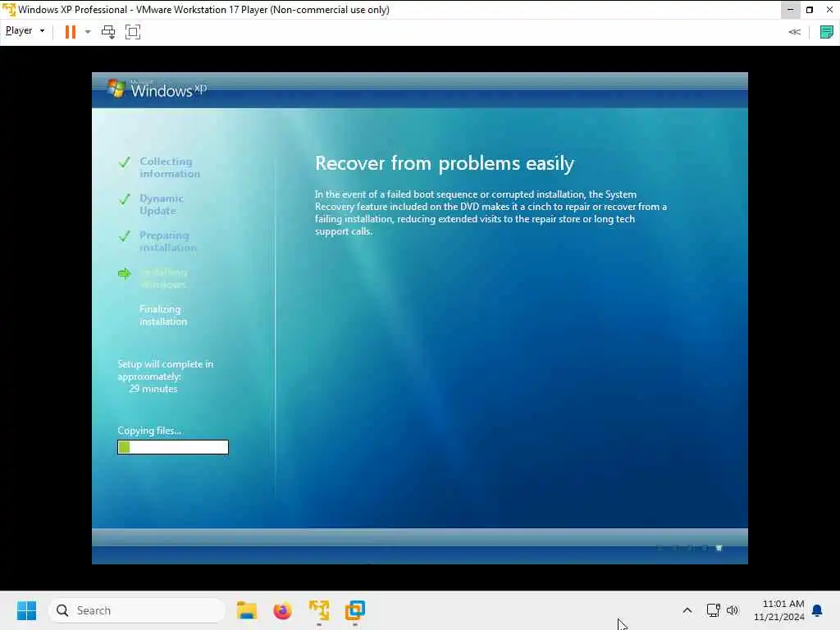This screenshot has width=840, height=630.
Task: Open network status tray icon
Action: (x=713, y=610)
